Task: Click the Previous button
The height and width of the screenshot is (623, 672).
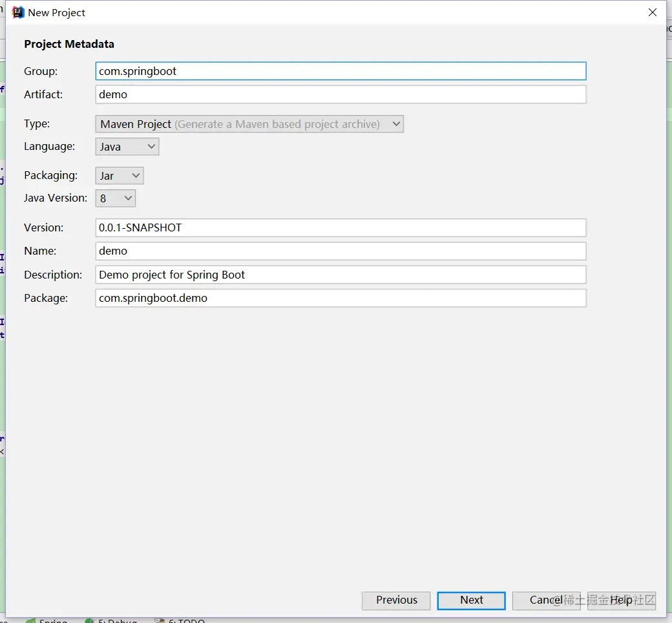Action: (x=396, y=600)
